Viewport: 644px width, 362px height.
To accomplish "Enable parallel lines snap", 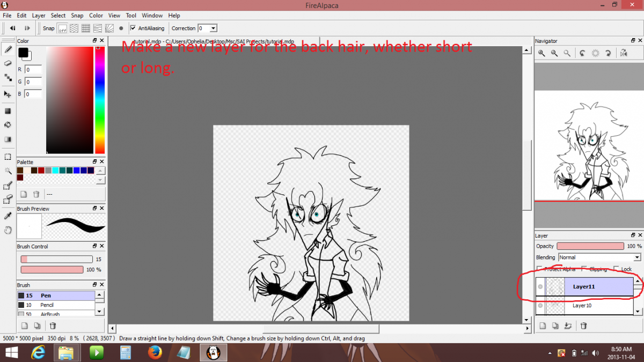I will [74, 28].
